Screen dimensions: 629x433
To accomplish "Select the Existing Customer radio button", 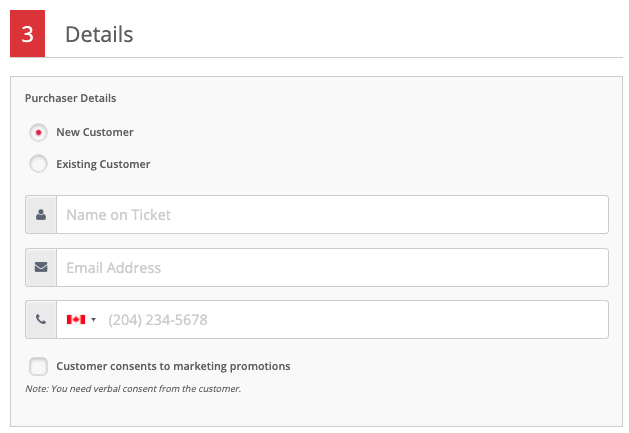I will pos(39,164).
